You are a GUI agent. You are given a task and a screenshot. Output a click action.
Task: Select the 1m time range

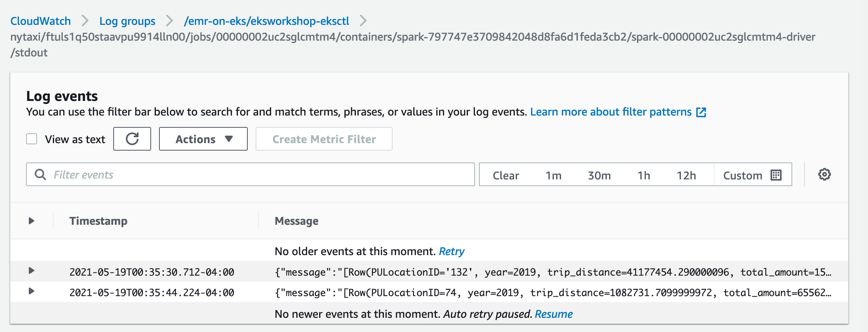tap(554, 175)
